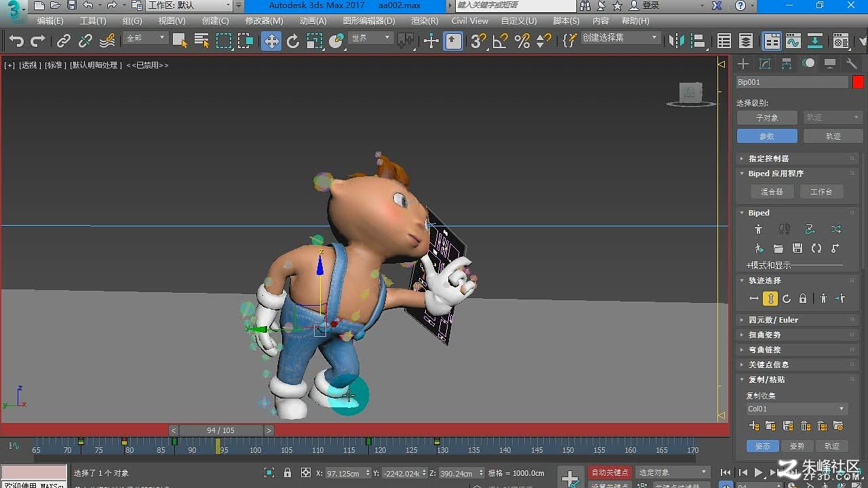This screenshot has width=868, height=488.
Task: Open the 编辑(E) menu
Action: click(50, 21)
